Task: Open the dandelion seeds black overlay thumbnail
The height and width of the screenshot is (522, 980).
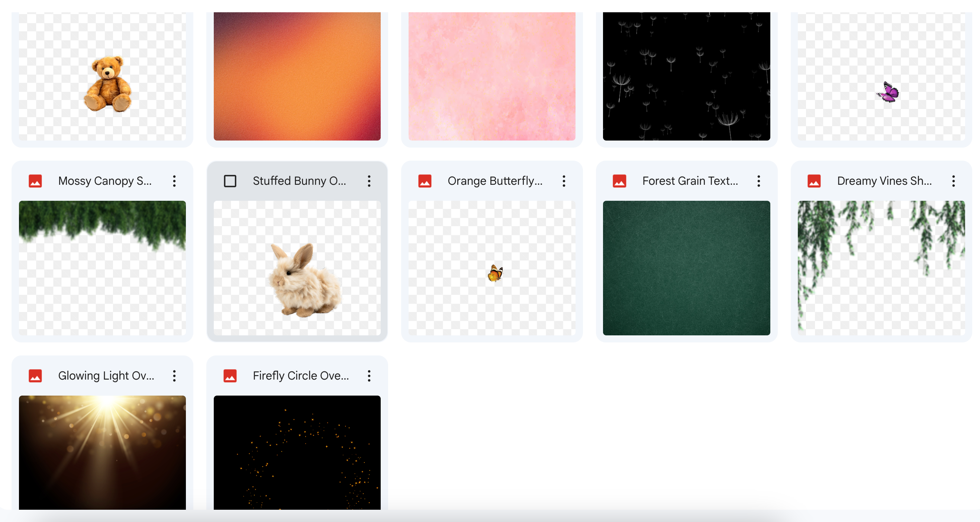Action: coord(686,76)
